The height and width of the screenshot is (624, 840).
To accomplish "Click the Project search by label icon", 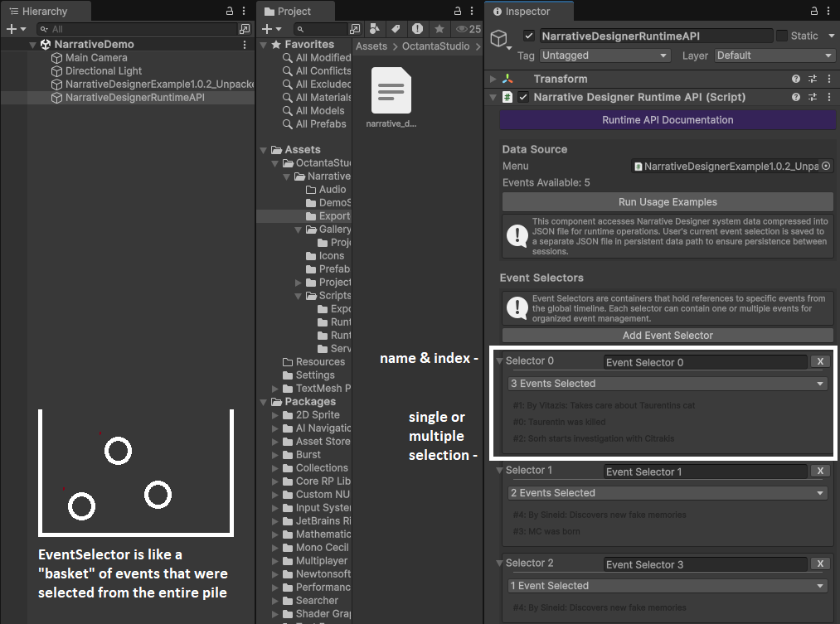I will coord(396,29).
